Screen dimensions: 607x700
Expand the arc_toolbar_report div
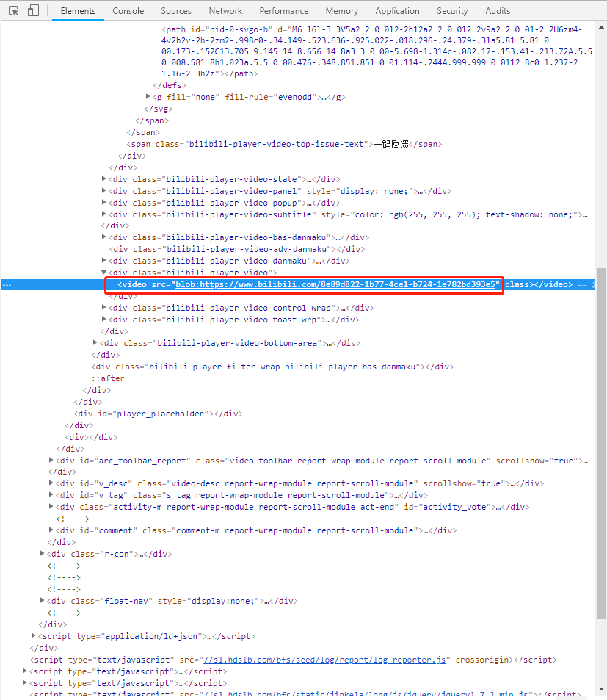pyautogui.click(x=51, y=460)
